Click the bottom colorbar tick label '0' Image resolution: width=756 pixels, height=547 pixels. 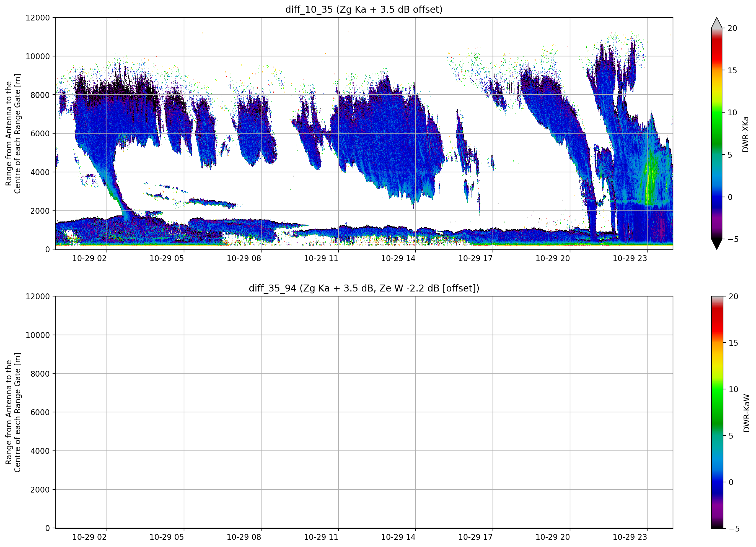click(x=731, y=482)
